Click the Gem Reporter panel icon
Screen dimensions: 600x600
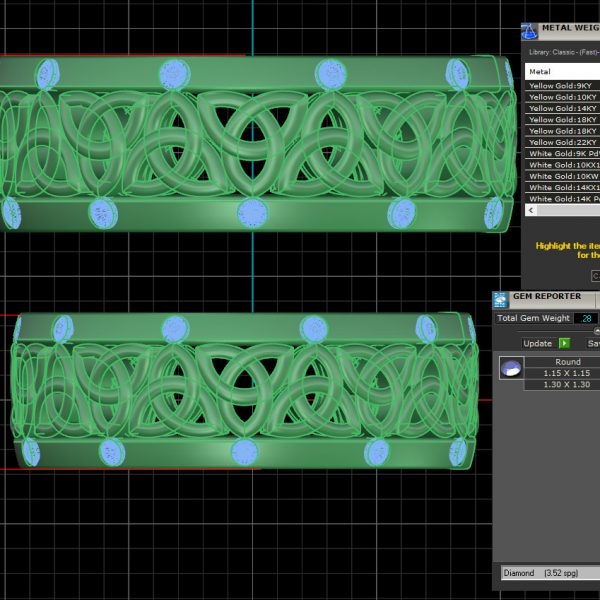(x=501, y=298)
